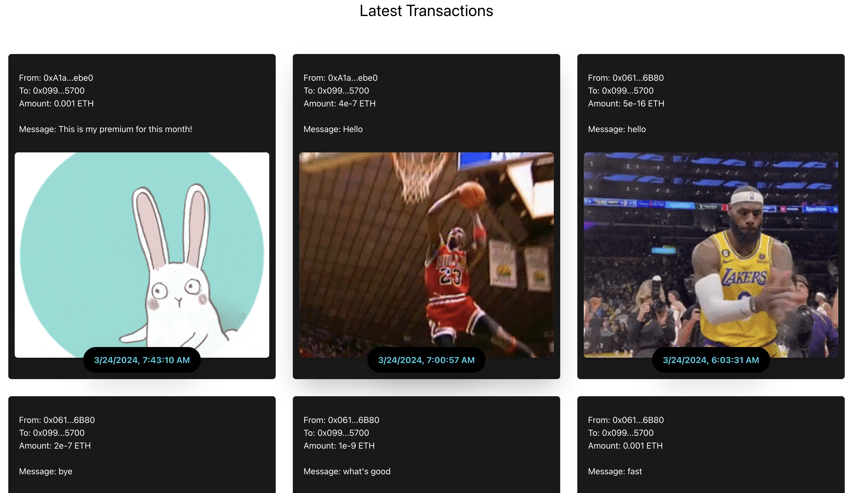
Task: Click the 6:03:31 AM timestamp badge
Action: (x=710, y=360)
